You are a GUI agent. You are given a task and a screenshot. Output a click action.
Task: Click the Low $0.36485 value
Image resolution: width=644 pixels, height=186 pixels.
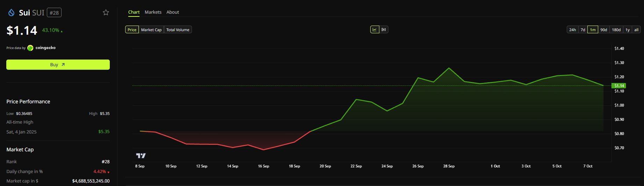24,113
